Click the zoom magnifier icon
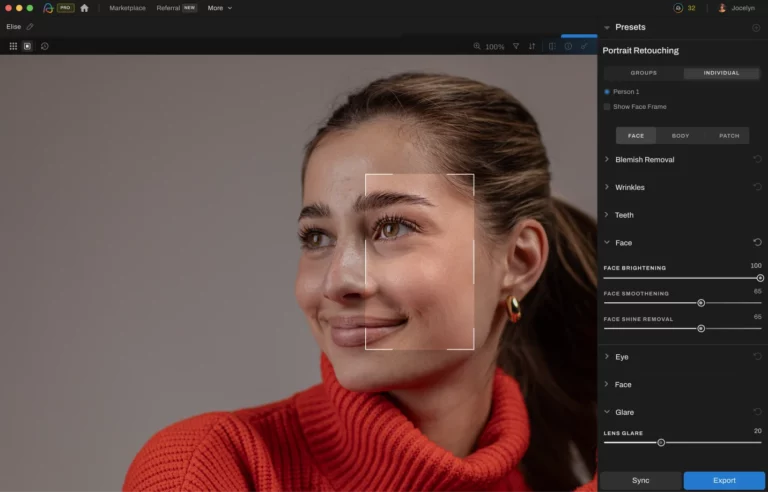 [477, 46]
